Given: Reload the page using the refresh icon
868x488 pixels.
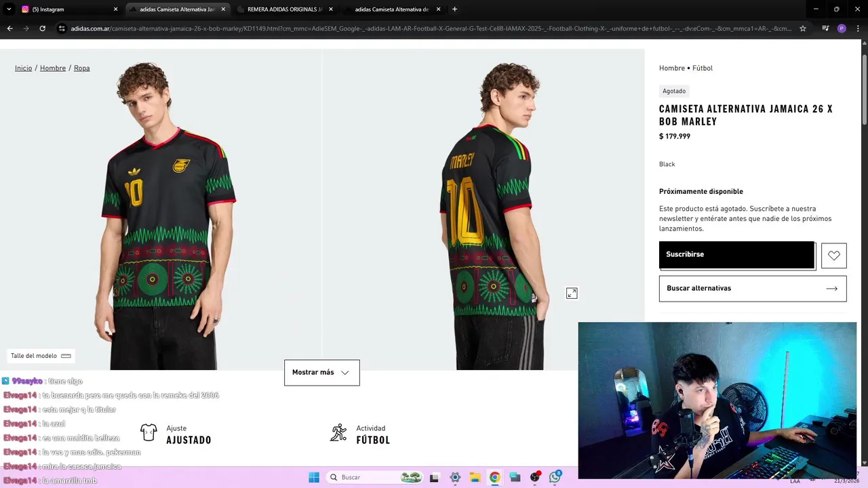Looking at the screenshot, I should [x=42, y=28].
